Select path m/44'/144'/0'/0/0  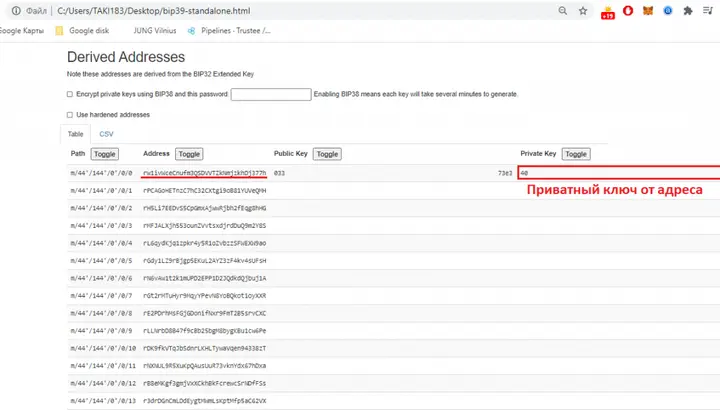pos(101,173)
